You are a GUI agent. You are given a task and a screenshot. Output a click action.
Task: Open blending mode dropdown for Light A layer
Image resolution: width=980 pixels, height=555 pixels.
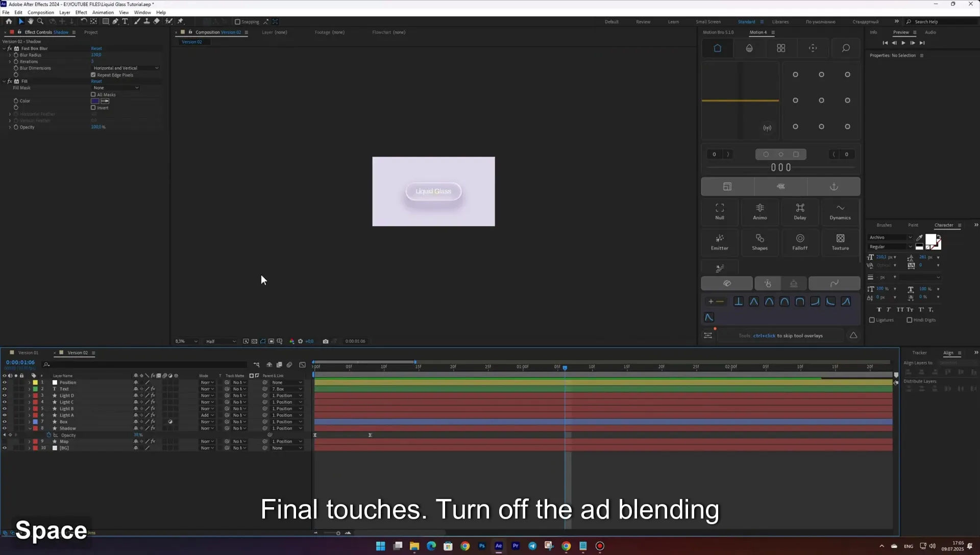[x=207, y=415]
